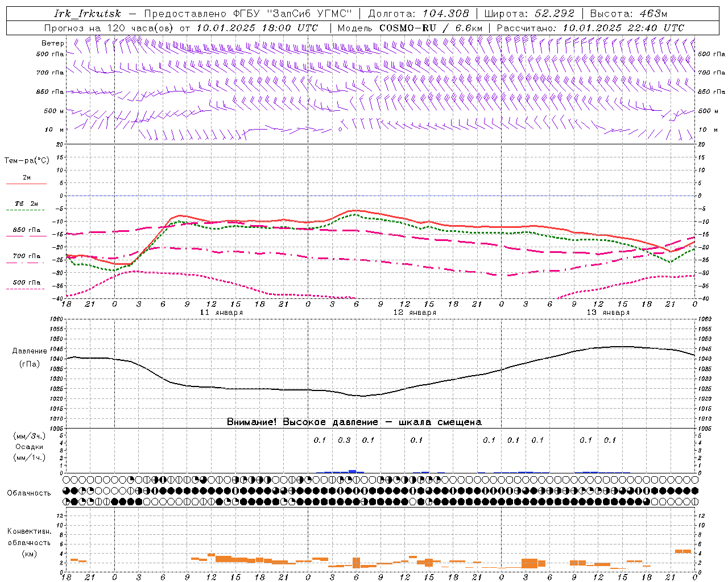Click the 'Конвективн.' convective cloud label

click(x=29, y=531)
